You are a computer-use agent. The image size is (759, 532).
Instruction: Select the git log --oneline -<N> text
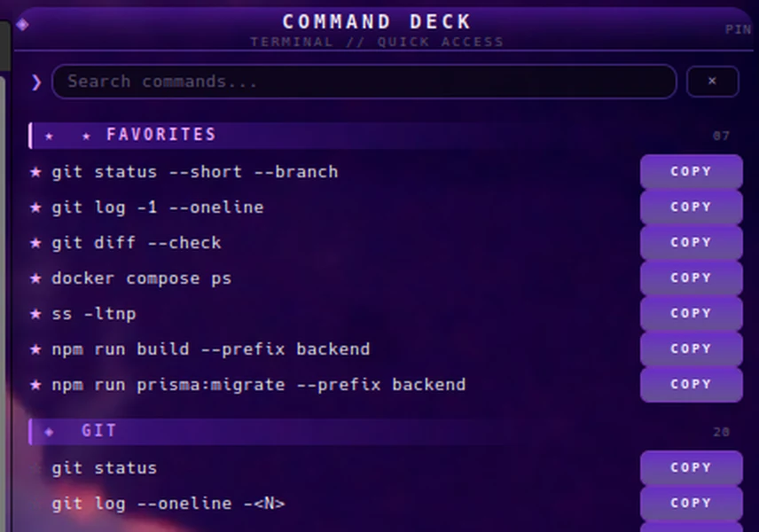[x=168, y=504]
